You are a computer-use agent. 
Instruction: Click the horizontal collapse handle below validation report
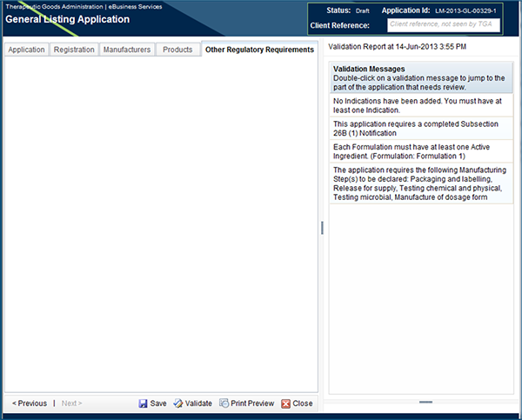click(x=425, y=402)
